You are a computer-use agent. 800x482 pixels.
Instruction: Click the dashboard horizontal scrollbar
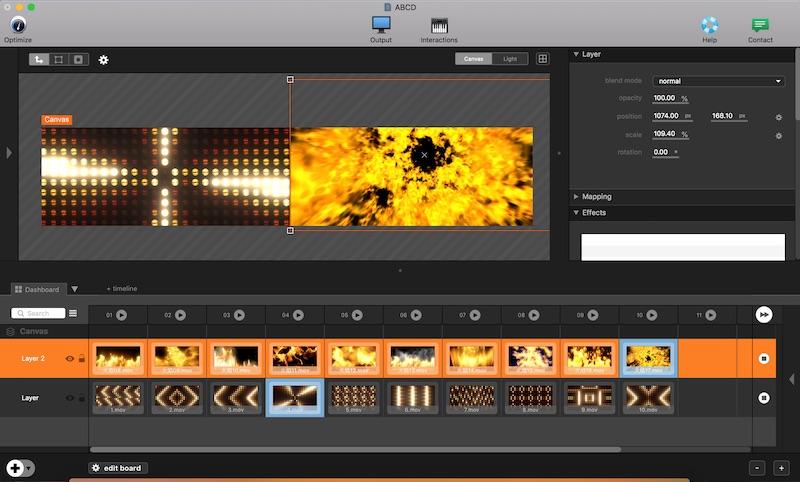pos(355,450)
